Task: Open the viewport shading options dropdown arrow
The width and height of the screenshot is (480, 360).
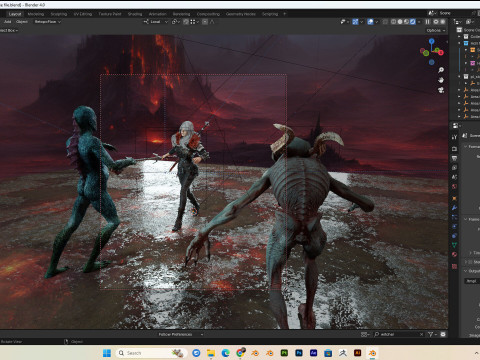Action: (x=419, y=22)
